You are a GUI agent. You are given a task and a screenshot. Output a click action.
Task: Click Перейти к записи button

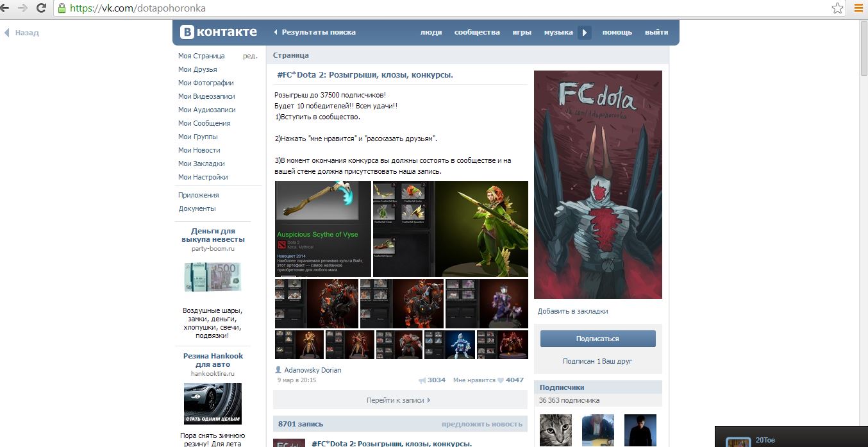399,400
